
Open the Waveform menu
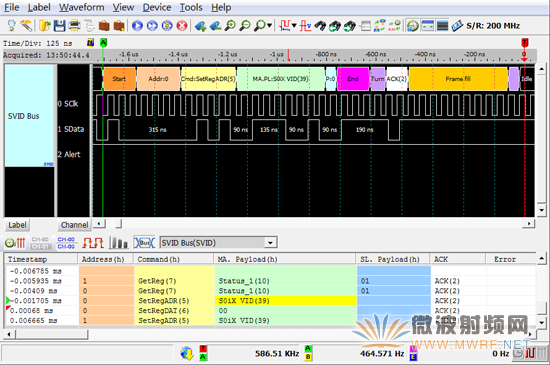[81, 7]
